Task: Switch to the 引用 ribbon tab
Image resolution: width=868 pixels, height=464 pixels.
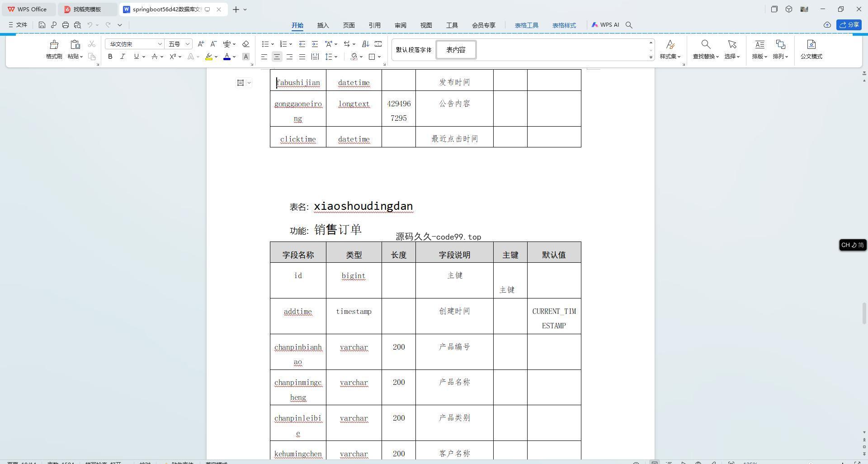Action: pos(374,25)
